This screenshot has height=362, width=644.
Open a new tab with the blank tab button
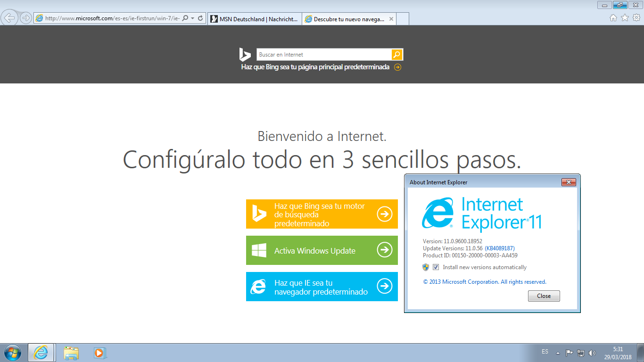(x=403, y=19)
